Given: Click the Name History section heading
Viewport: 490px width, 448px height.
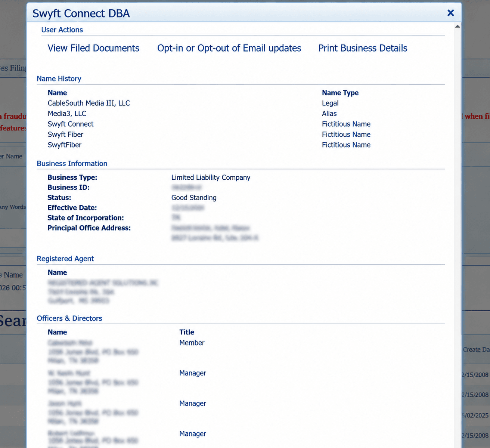Looking at the screenshot, I should [x=59, y=79].
